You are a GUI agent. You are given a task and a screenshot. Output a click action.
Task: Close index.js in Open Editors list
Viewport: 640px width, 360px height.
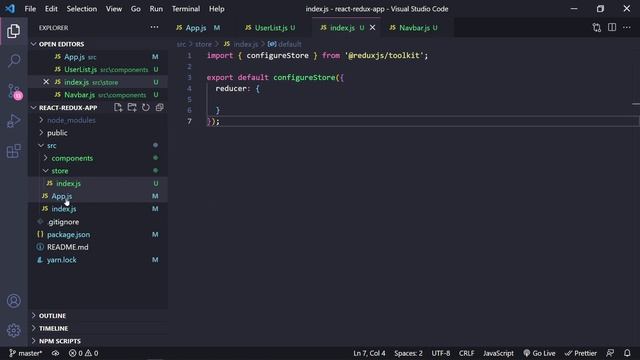[46, 82]
